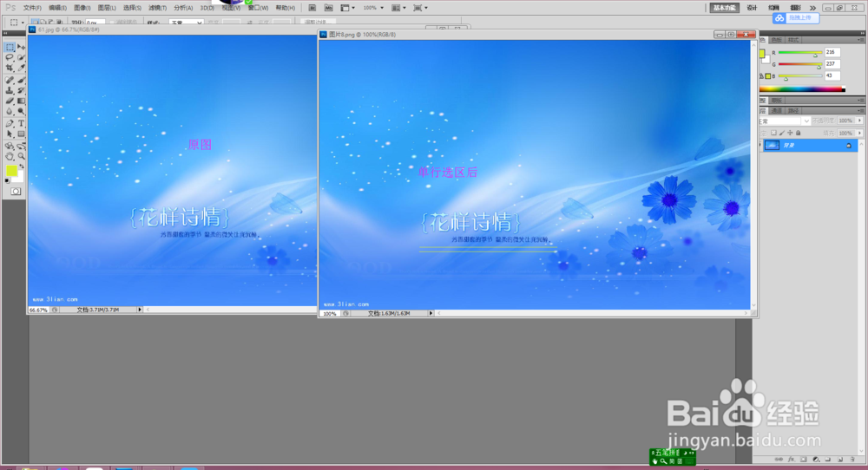The width and height of the screenshot is (868, 470).
Task: Select the Dodge tool
Action: pos(21,112)
